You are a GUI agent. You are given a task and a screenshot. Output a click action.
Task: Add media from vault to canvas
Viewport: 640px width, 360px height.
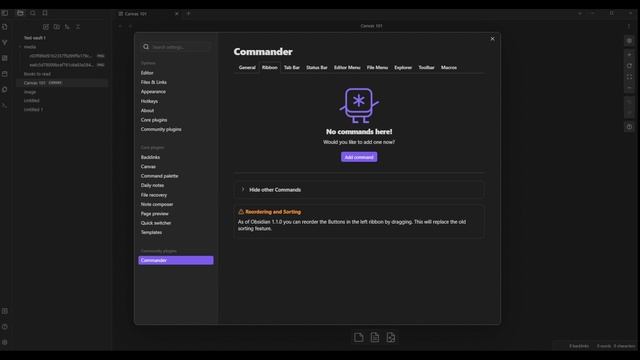(x=391, y=337)
